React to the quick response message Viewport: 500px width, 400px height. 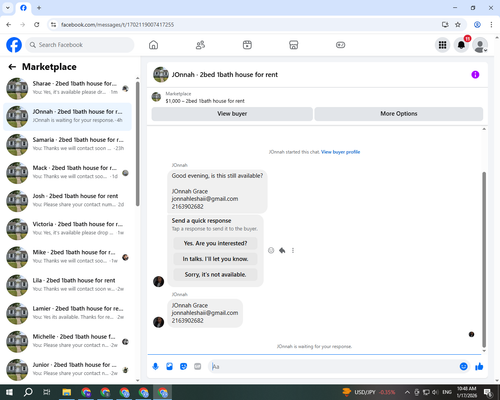pyautogui.click(x=271, y=250)
